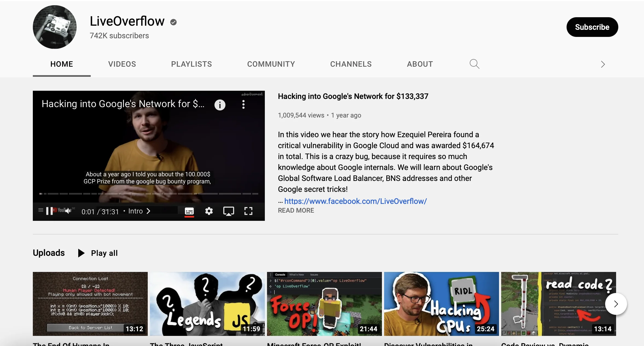Toggle closed captions in the player

[189, 211]
